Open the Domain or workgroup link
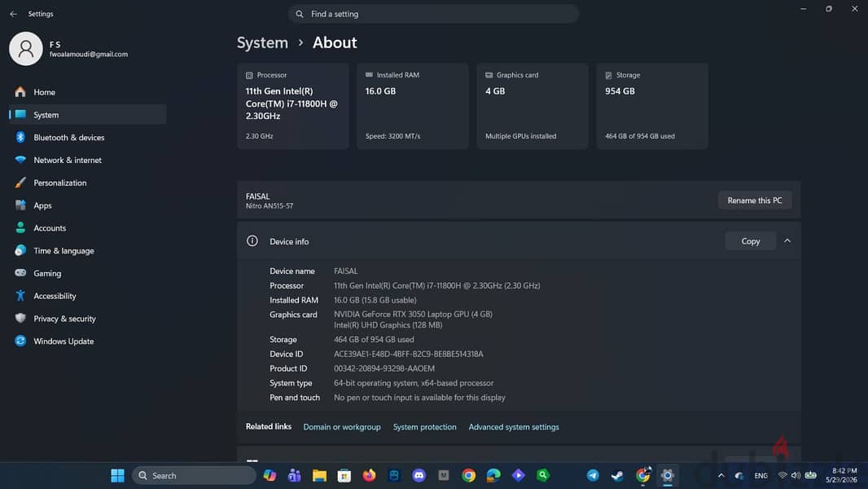 coord(342,427)
